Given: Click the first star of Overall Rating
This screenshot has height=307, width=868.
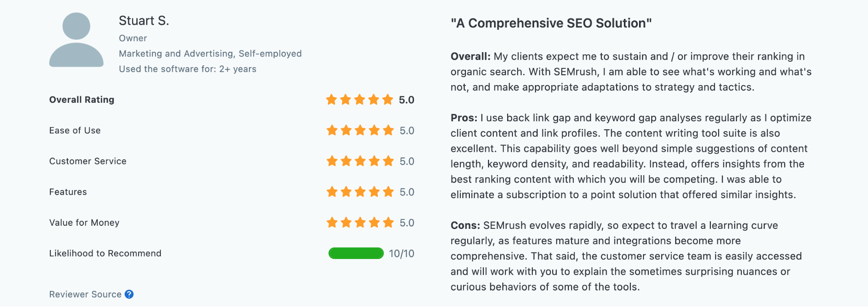Looking at the screenshot, I should pos(332,100).
